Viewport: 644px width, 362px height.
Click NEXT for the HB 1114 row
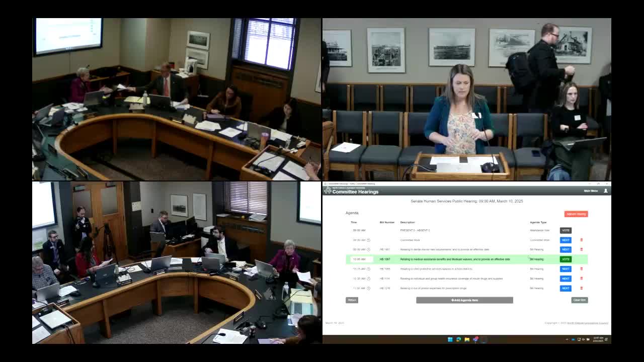[566, 279]
